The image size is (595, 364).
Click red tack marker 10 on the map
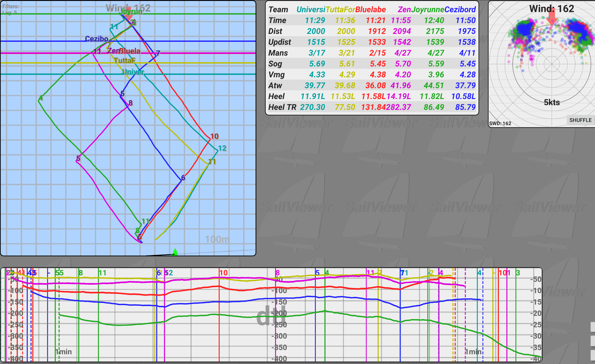(214, 136)
